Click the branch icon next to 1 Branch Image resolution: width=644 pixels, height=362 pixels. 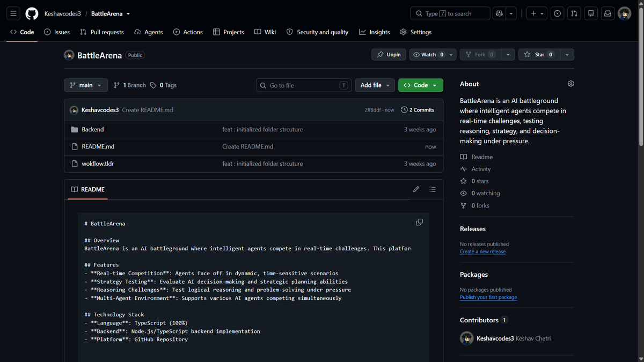click(x=116, y=85)
